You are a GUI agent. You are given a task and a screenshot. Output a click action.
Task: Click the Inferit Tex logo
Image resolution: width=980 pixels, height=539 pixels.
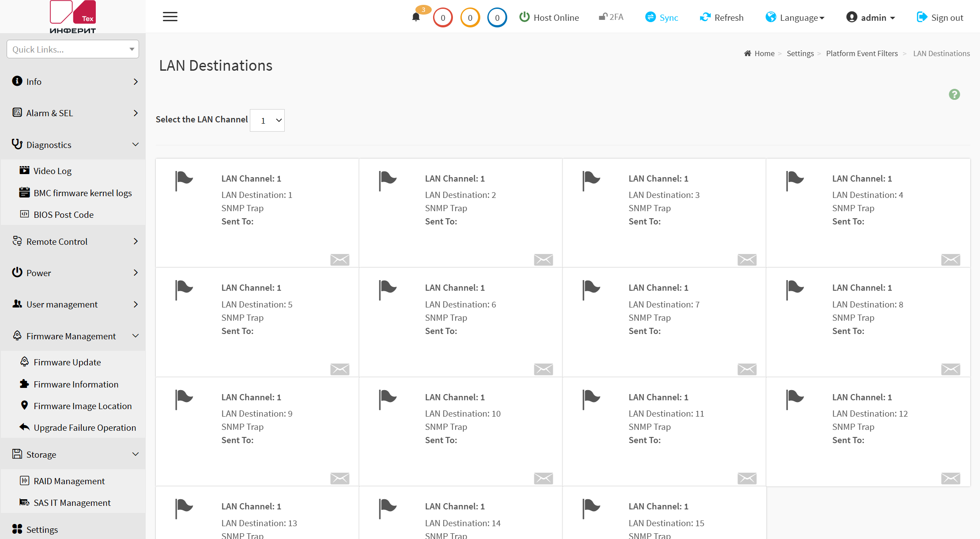[x=73, y=17]
